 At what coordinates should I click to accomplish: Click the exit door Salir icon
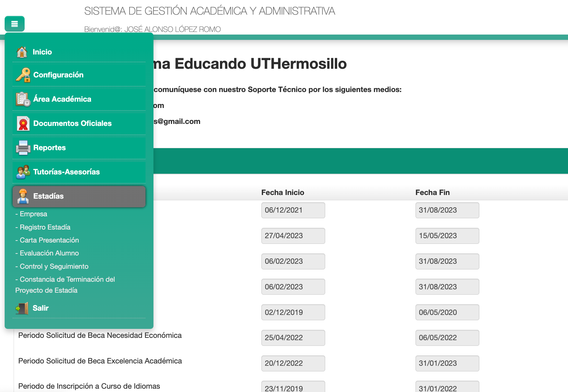coord(22,308)
